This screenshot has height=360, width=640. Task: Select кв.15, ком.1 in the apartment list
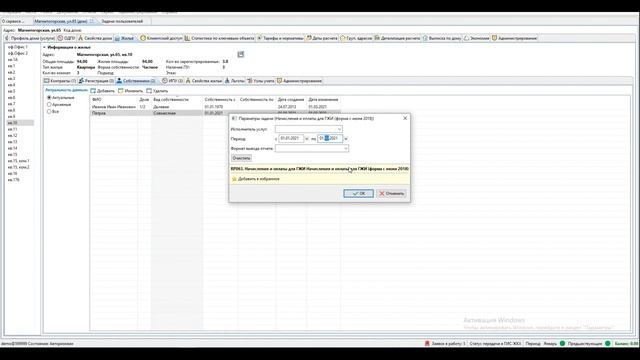(x=18, y=161)
